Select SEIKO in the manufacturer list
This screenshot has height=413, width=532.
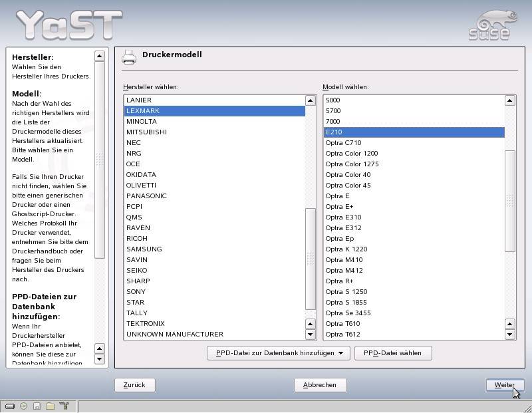pos(214,271)
